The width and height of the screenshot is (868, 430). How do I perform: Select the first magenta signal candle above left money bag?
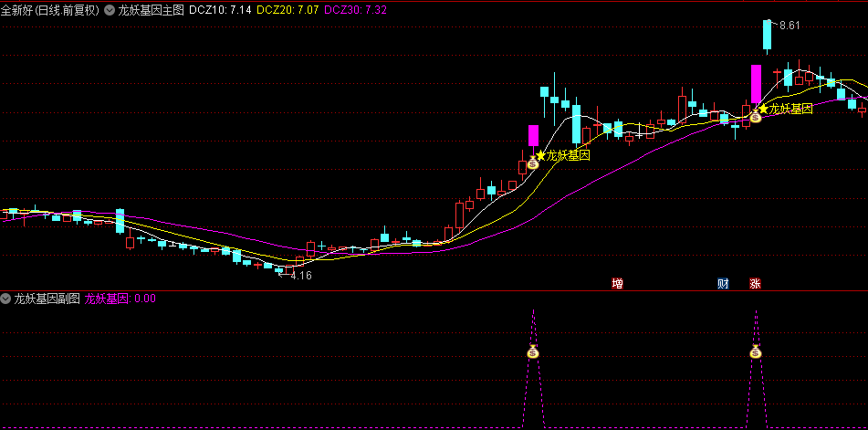coord(533,136)
